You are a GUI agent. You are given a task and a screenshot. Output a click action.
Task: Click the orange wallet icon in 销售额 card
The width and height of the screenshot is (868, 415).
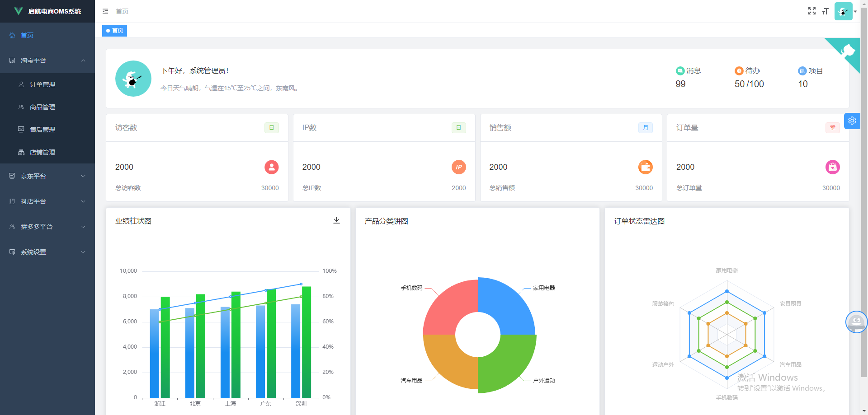[645, 167]
